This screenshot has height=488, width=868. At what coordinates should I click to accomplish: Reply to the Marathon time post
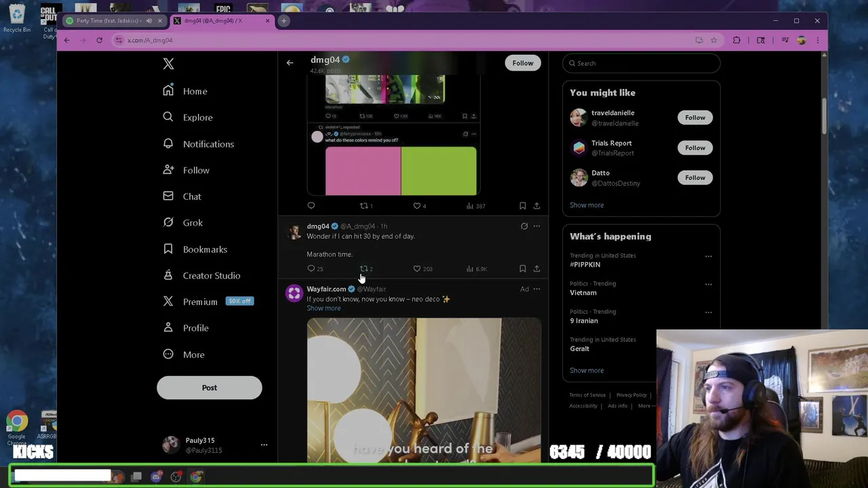click(311, 269)
